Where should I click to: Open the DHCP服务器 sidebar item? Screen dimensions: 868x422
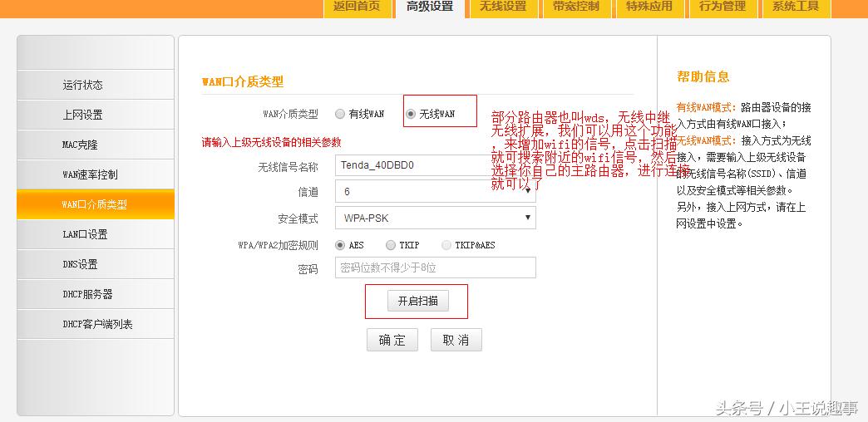(x=96, y=294)
